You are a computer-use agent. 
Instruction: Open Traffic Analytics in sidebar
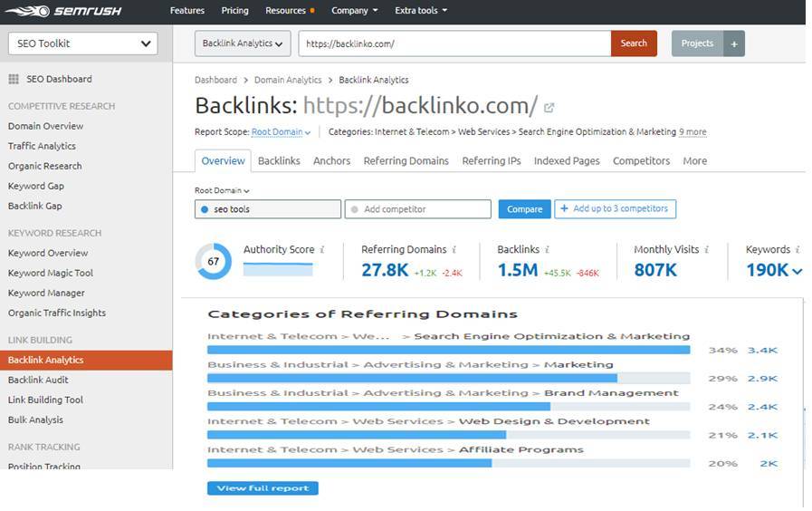tap(42, 146)
